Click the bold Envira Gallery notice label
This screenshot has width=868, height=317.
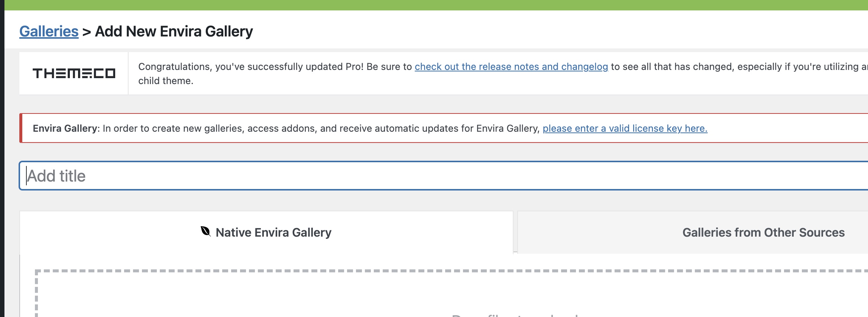pyautogui.click(x=66, y=128)
